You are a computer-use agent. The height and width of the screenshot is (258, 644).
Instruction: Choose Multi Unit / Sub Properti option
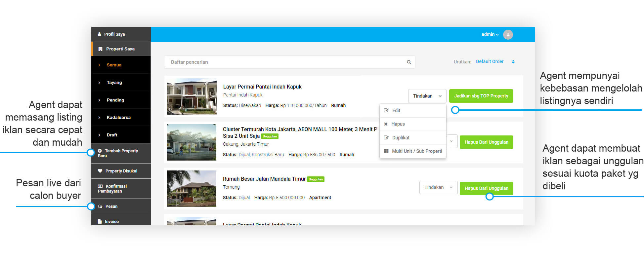coord(413,151)
